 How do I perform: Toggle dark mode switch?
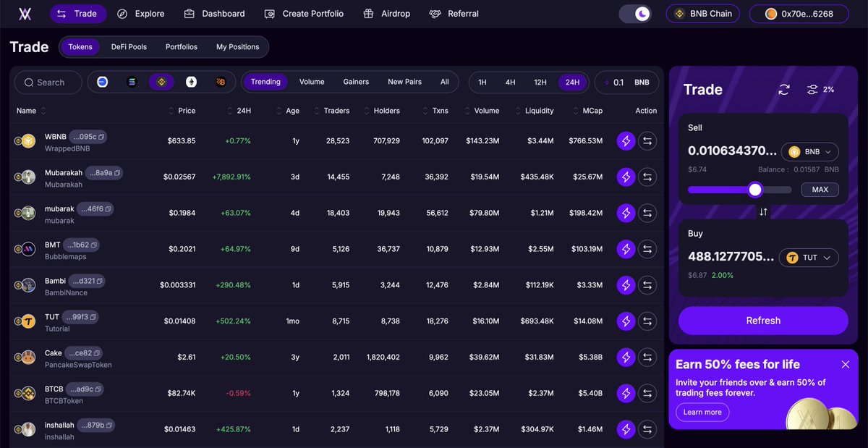pos(636,14)
